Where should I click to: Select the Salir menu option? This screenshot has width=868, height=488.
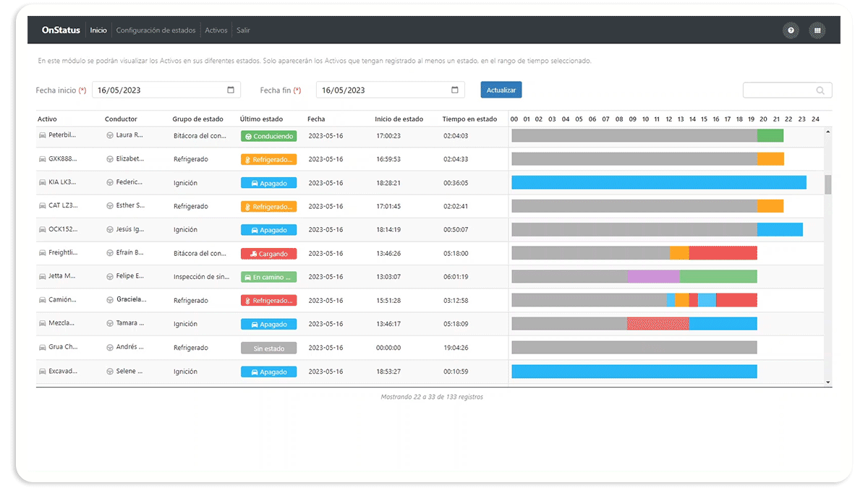243,30
